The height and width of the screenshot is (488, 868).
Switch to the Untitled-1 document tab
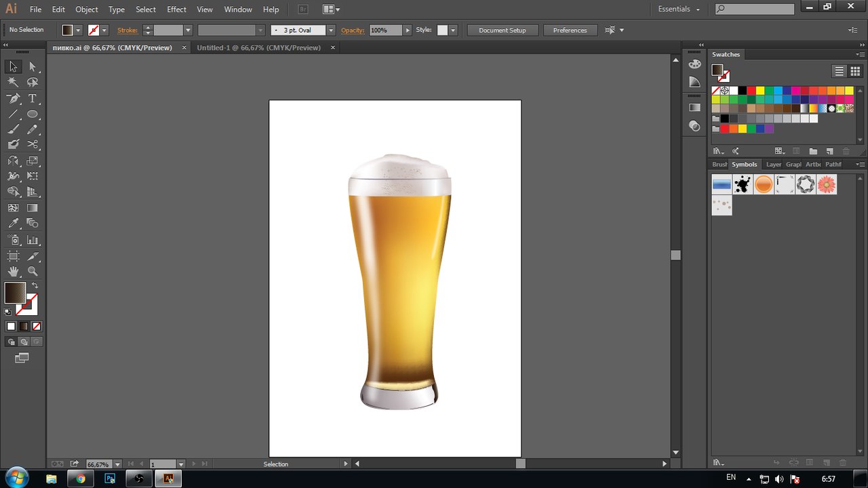point(258,48)
